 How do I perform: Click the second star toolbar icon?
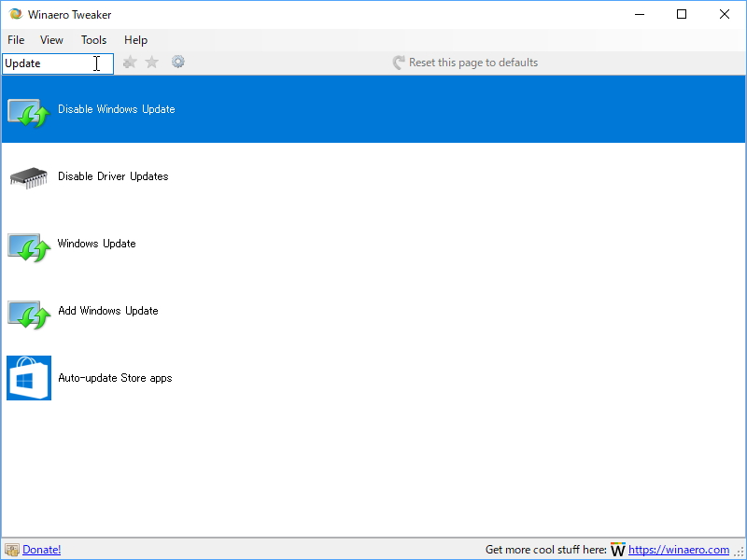(152, 63)
